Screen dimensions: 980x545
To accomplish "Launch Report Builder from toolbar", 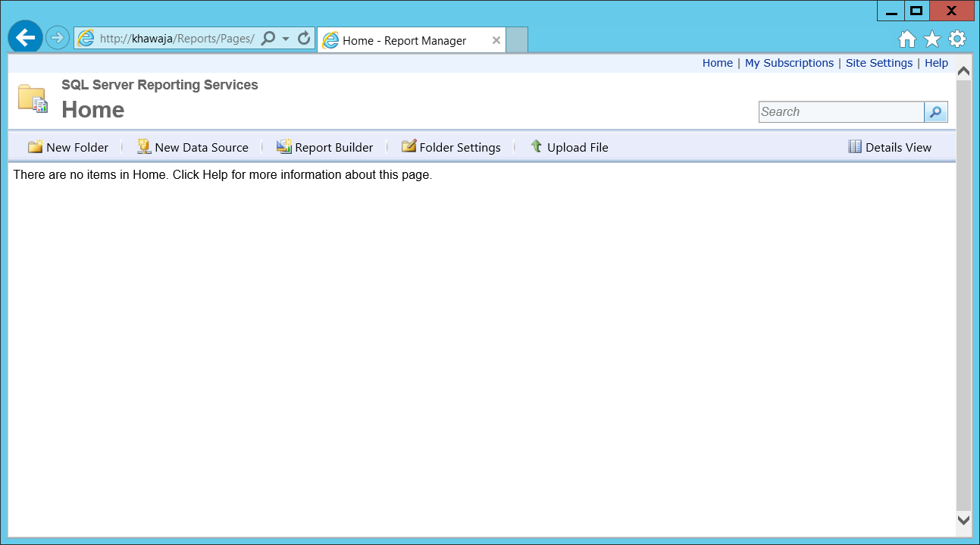I will (x=324, y=147).
